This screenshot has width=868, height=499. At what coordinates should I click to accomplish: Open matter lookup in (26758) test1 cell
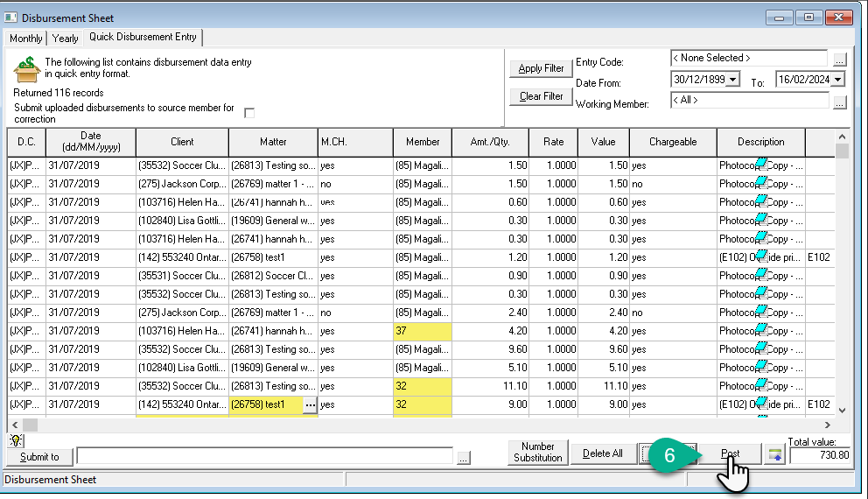[310, 404]
